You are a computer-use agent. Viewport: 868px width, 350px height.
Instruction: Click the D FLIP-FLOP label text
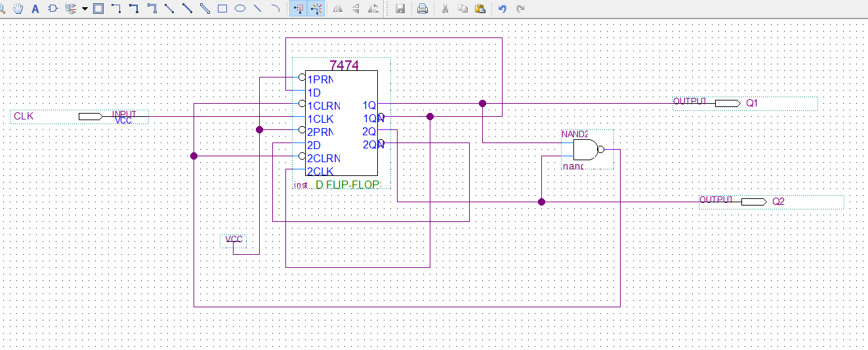(348, 185)
